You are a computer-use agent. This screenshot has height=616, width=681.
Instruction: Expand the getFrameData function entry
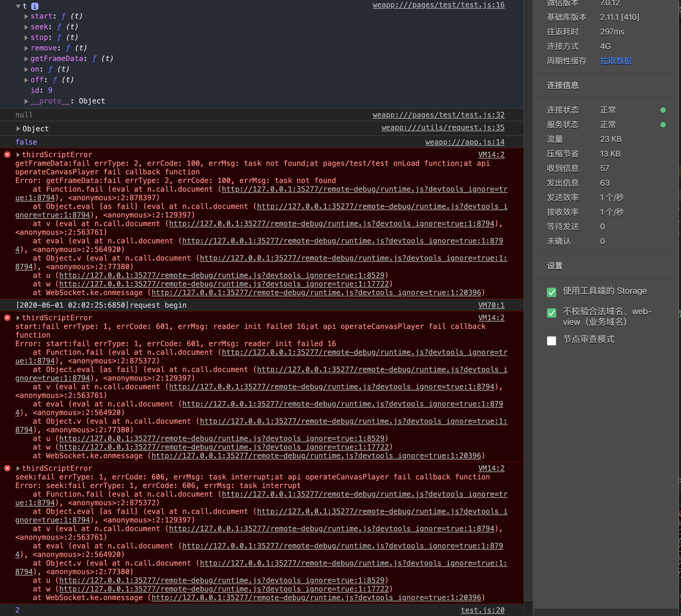point(26,59)
